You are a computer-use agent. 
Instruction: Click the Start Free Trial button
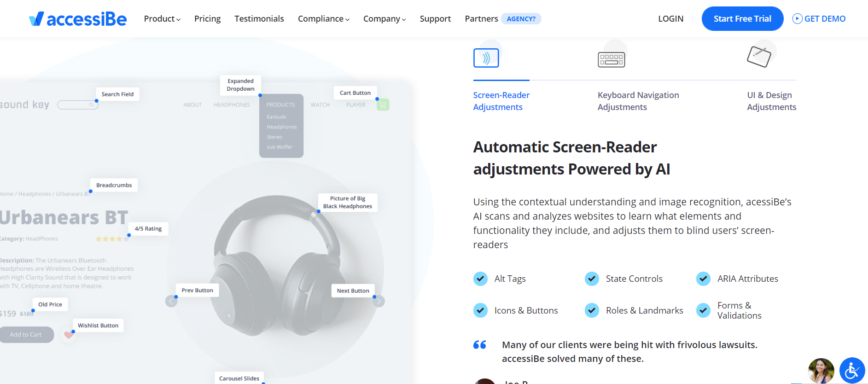click(742, 19)
